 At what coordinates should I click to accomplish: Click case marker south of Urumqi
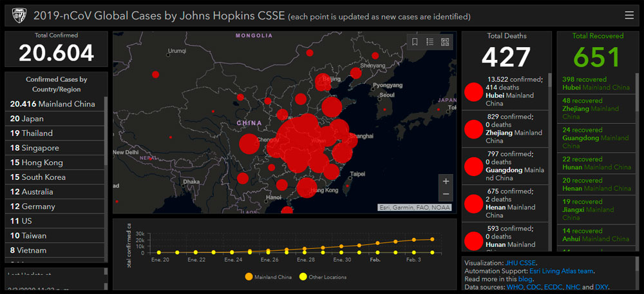tap(155, 74)
